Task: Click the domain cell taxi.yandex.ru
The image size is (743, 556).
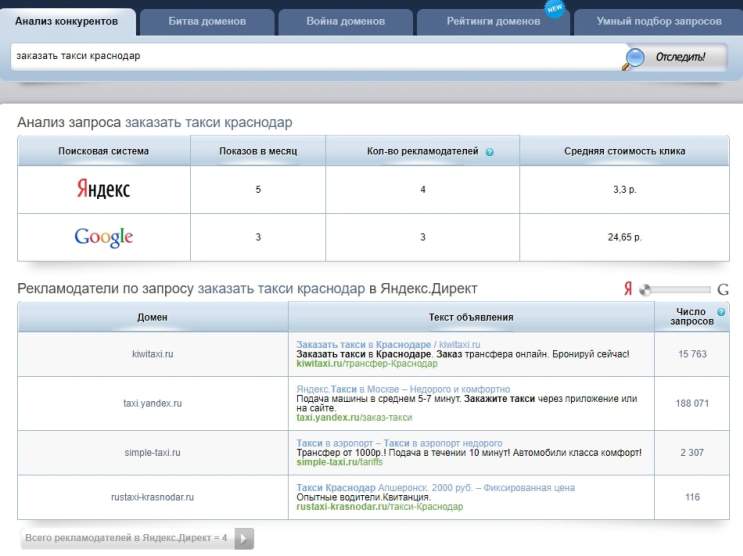Action: click(x=153, y=403)
